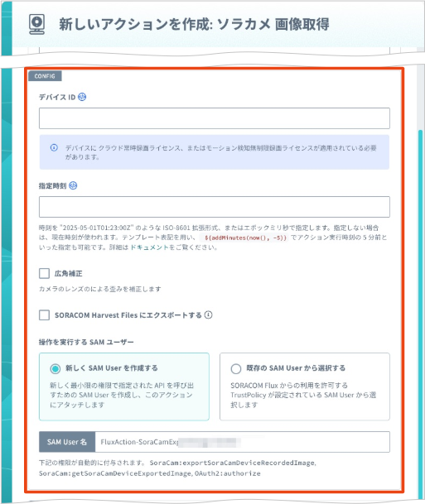Click the 広角補正 label text
The width and height of the screenshot is (425, 504).
[x=68, y=274]
